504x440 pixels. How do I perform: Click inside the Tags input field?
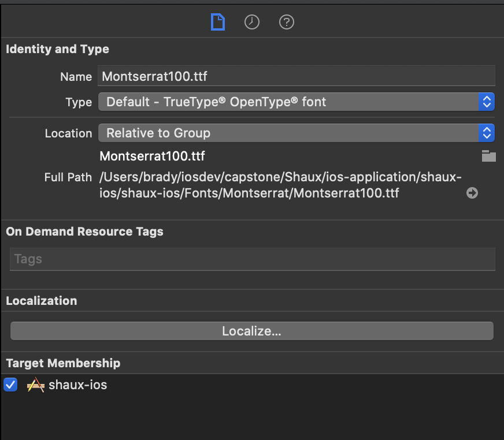(252, 259)
